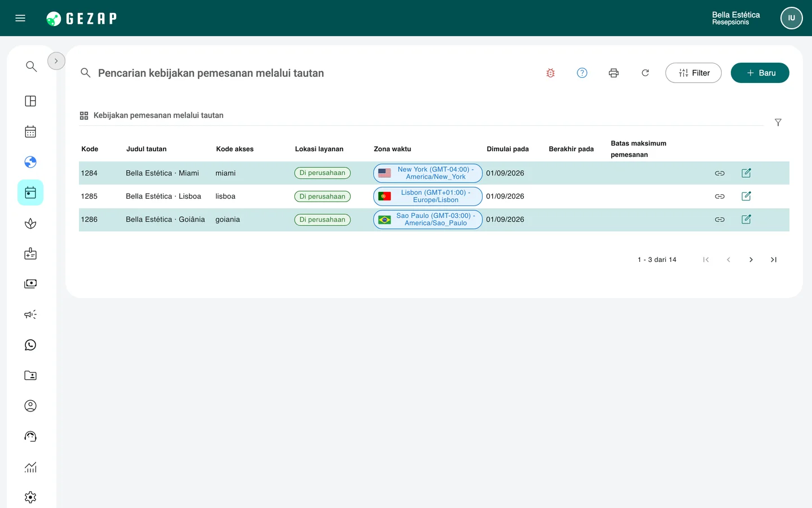Sort by the Dimulai pada column header

pyautogui.click(x=508, y=149)
